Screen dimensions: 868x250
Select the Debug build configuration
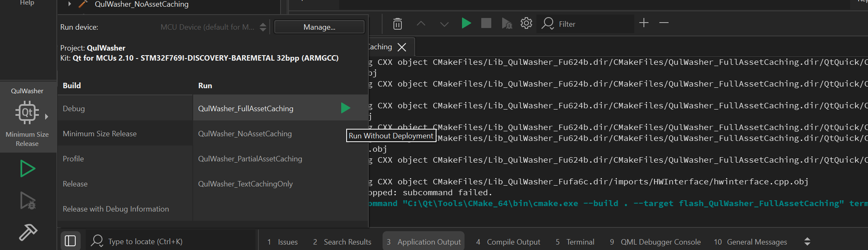125,108
